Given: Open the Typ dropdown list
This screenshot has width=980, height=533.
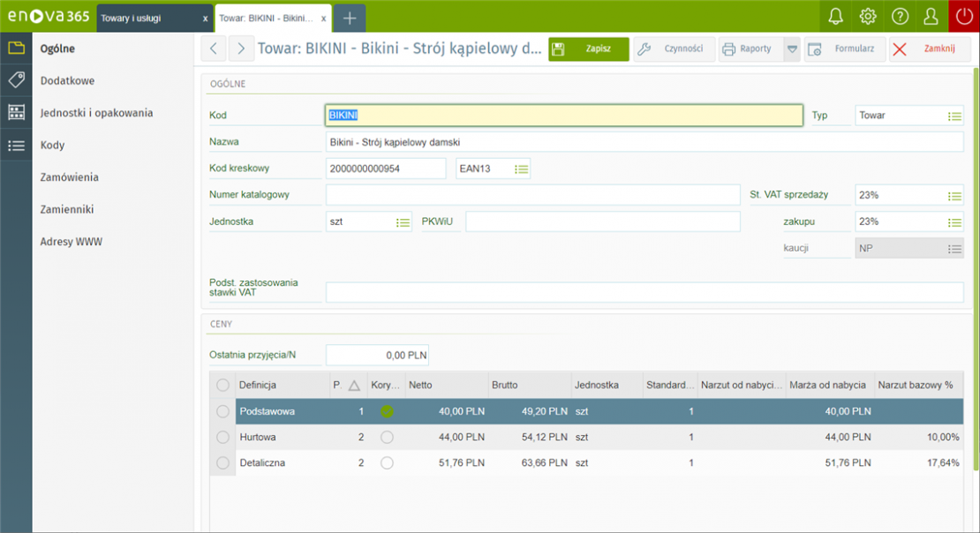Looking at the screenshot, I should coord(954,116).
